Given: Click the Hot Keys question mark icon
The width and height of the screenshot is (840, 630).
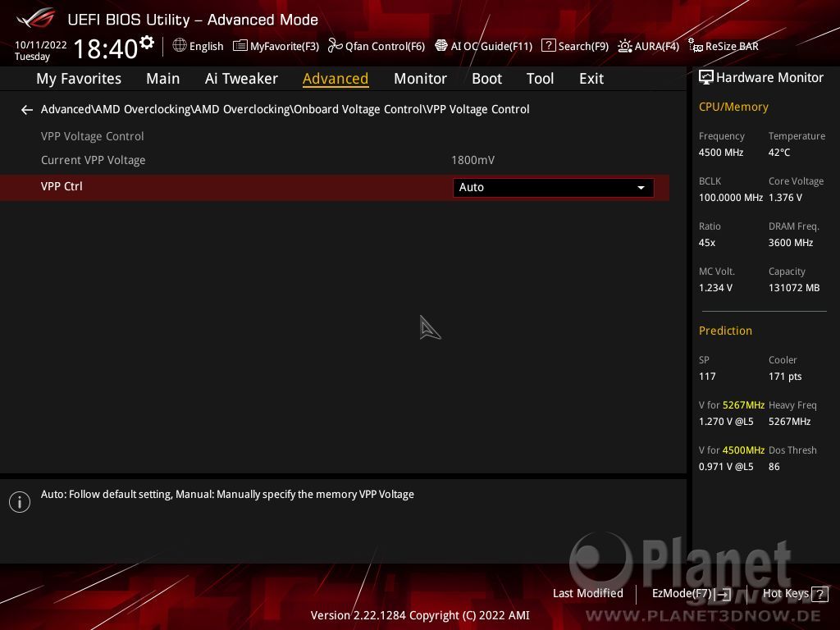Looking at the screenshot, I should pos(819,594).
